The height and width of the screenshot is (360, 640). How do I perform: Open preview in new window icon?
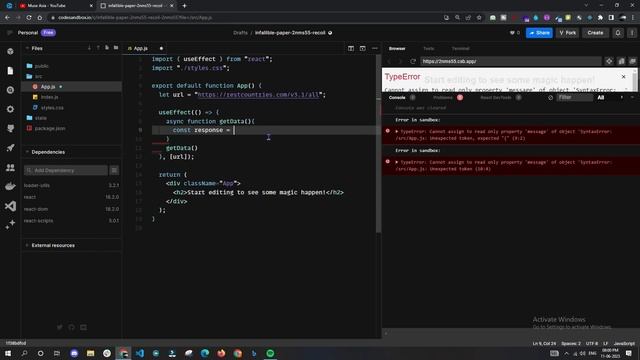click(x=632, y=61)
